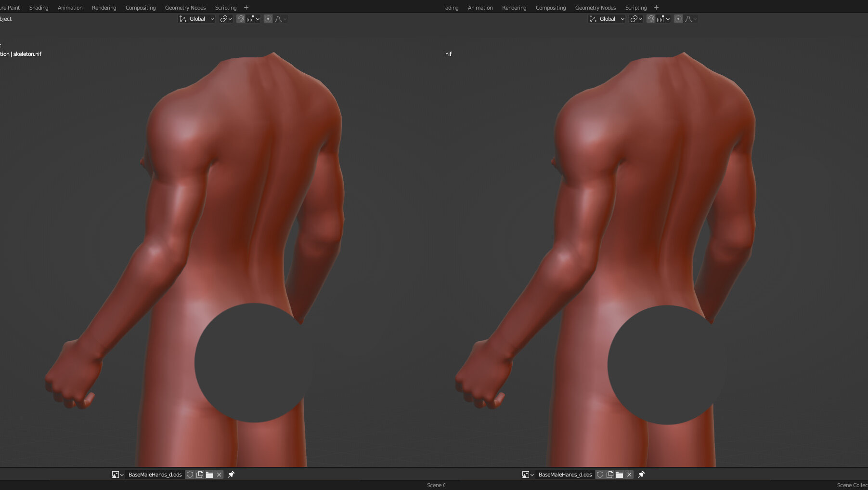Open pivot point dropdown in right window

(x=636, y=19)
